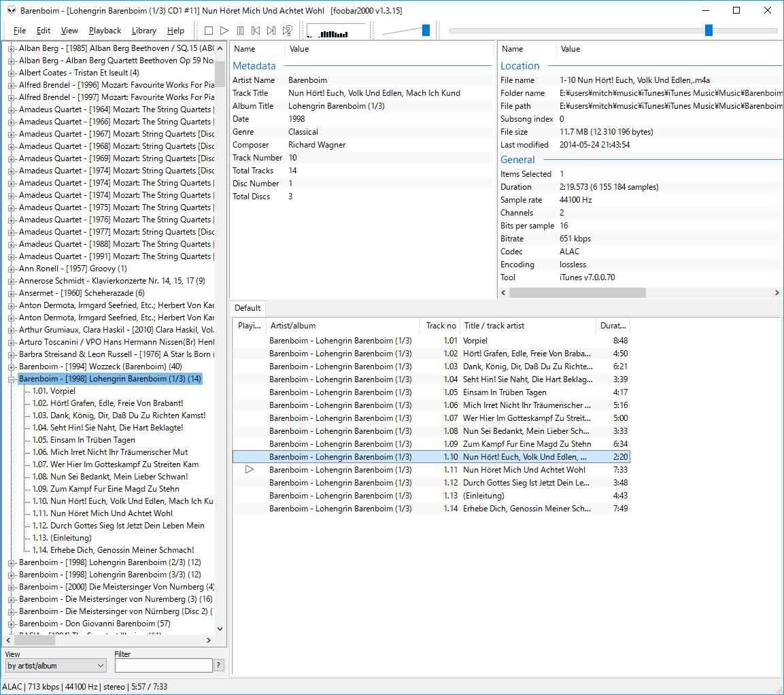Click the Playing column header
Image resolution: width=784 pixels, height=695 pixels.
pos(249,326)
